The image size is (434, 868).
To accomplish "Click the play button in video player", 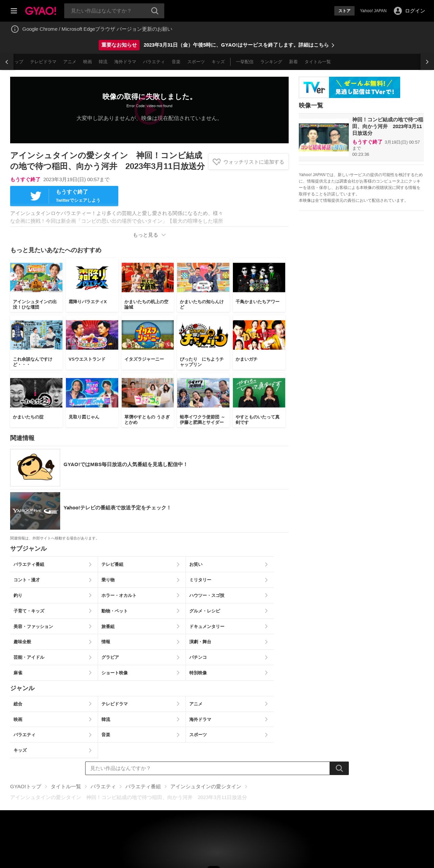I will point(149,110).
